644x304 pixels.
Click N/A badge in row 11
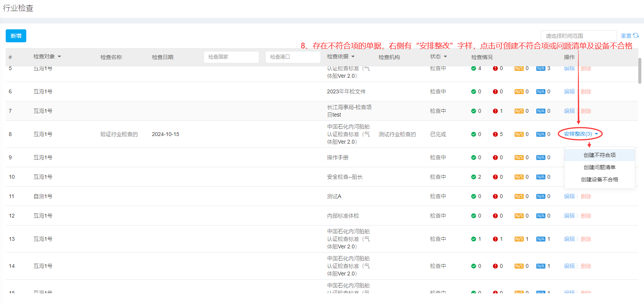click(541, 196)
